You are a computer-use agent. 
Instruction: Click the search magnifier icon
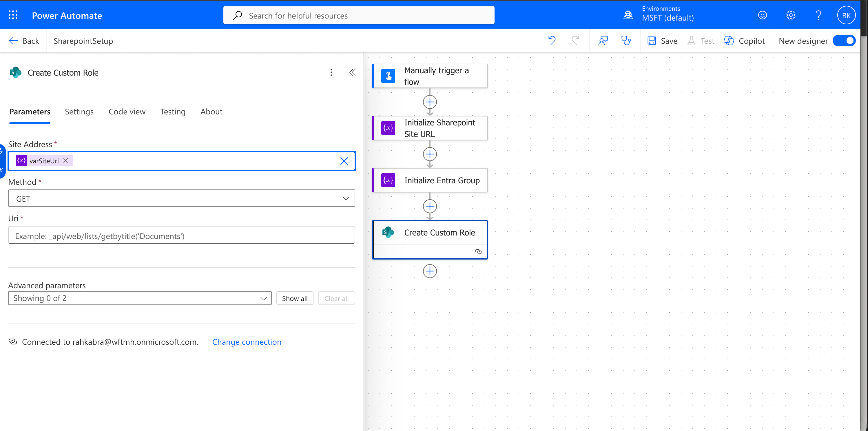(x=237, y=15)
